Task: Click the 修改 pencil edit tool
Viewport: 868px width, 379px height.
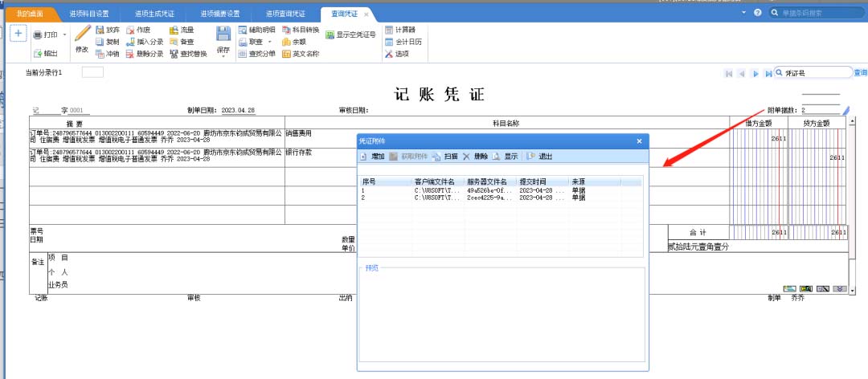Action: coord(82,39)
